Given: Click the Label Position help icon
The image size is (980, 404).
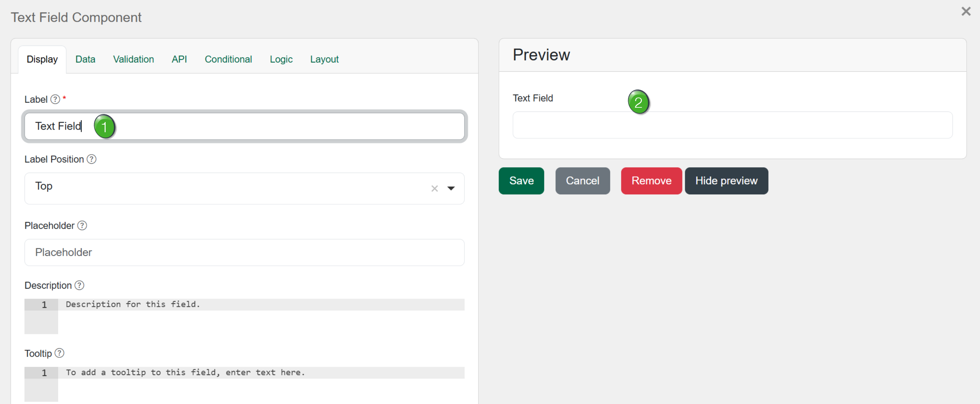Looking at the screenshot, I should (91, 159).
